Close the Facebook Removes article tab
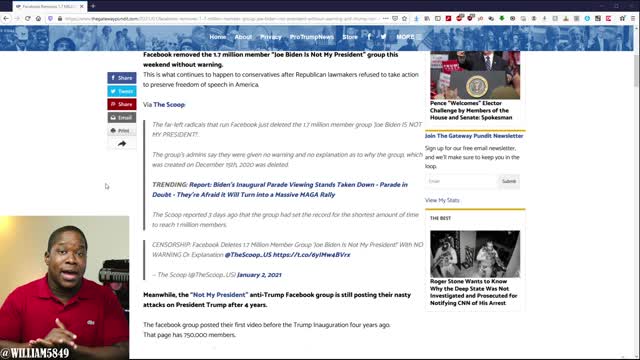The width and height of the screenshot is (640, 360). click(x=82, y=6)
